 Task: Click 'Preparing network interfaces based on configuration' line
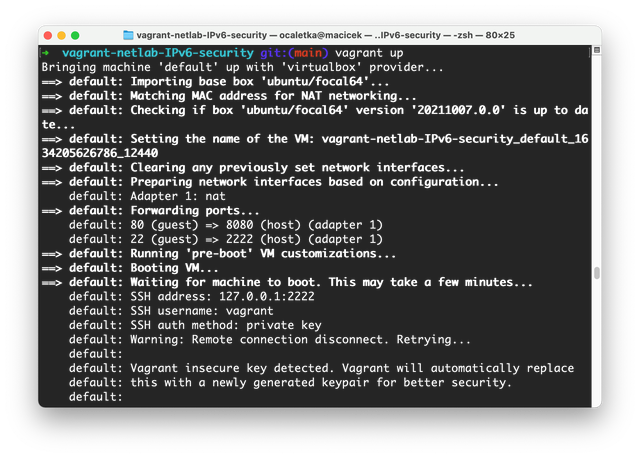(270, 182)
